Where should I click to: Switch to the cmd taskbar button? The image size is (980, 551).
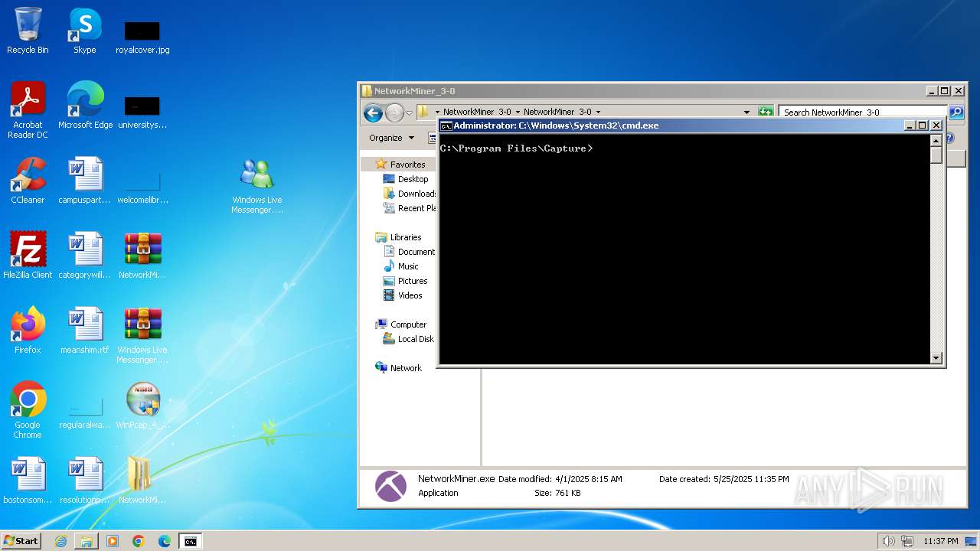[x=190, y=541]
